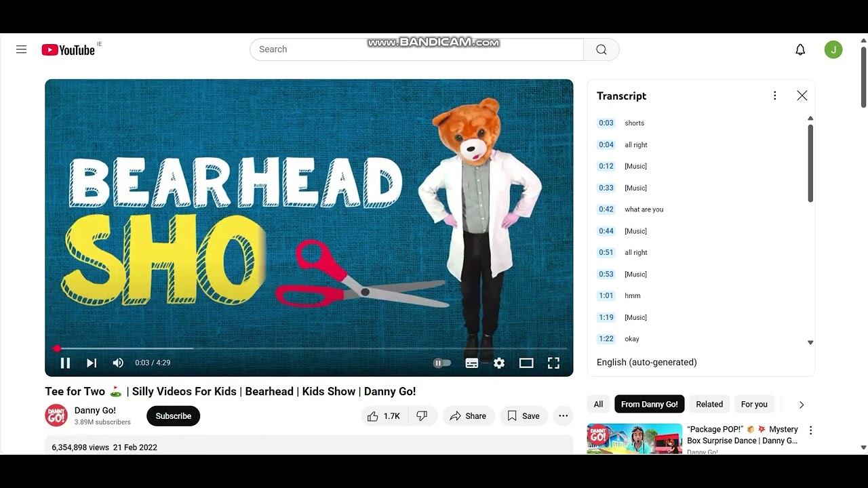Switch to theater mode
868x488 pixels.
point(526,363)
